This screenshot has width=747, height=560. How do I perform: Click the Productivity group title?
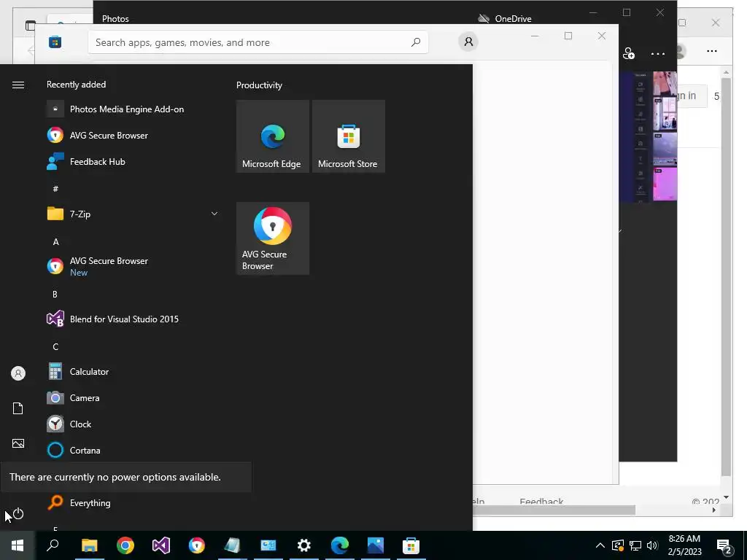pyautogui.click(x=259, y=85)
